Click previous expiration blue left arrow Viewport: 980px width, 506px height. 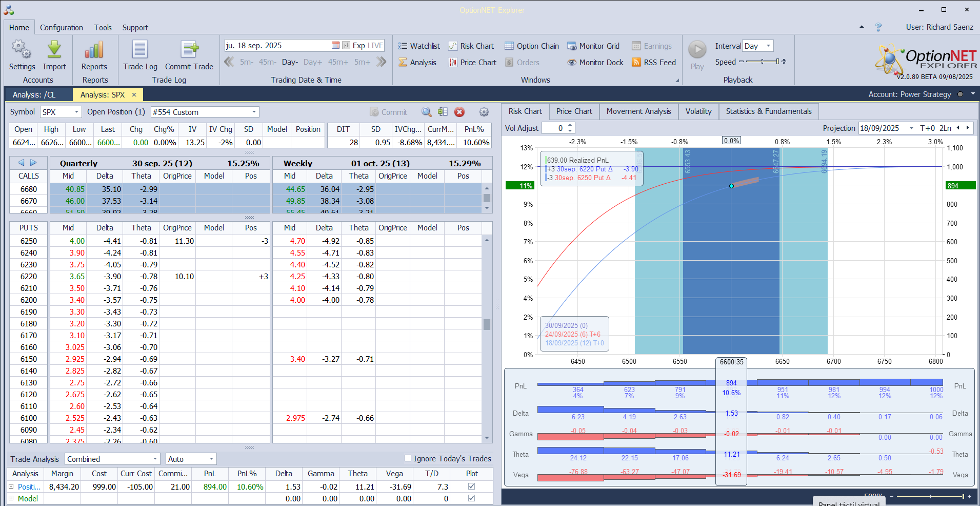tap(21, 163)
